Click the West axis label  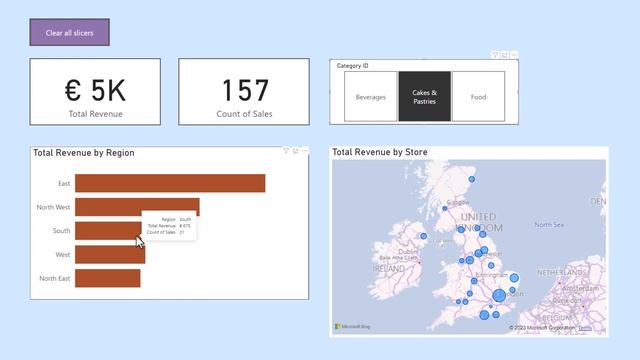click(63, 255)
